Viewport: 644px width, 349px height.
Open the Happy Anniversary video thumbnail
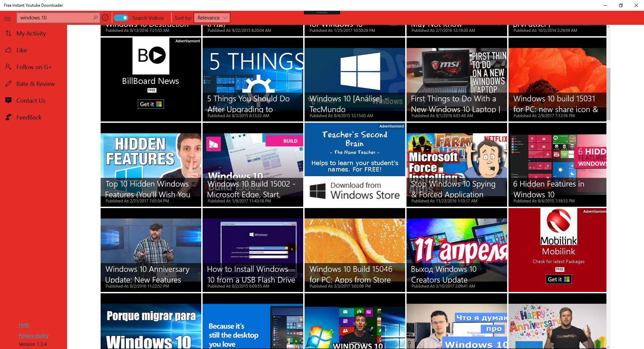557,321
